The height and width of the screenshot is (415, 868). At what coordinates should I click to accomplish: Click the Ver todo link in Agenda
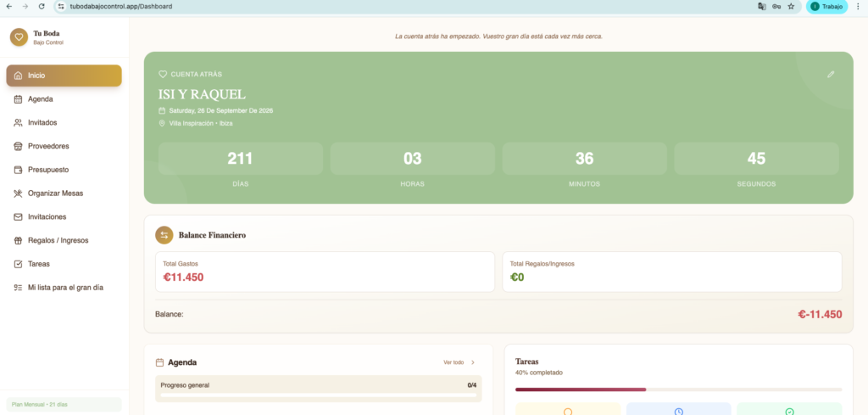pos(453,362)
